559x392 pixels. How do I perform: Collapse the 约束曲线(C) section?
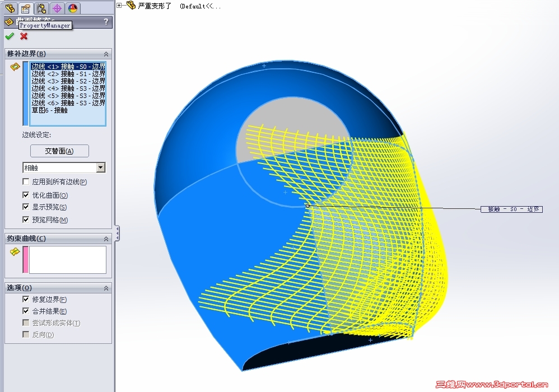point(106,239)
